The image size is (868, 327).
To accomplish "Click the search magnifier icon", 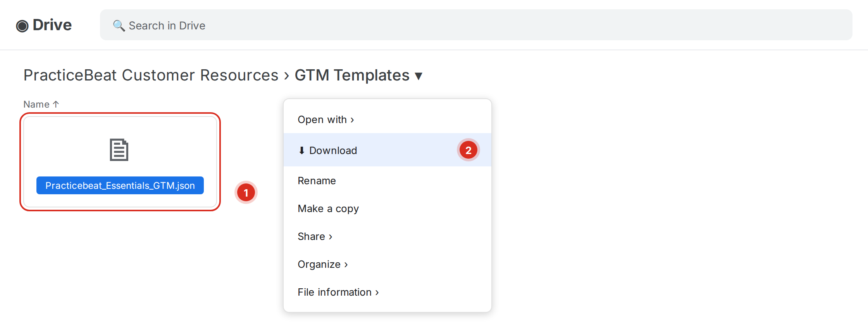I will pyautogui.click(x=119, y=26).
